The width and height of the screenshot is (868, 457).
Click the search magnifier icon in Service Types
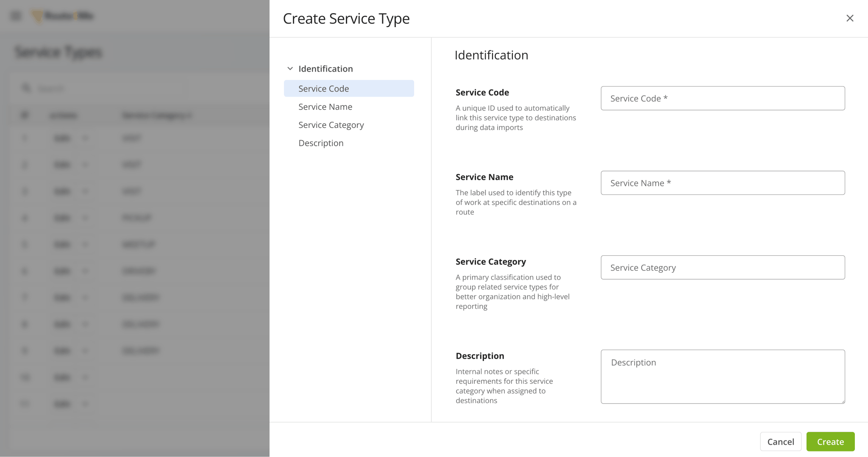click(x=26, y=88)
